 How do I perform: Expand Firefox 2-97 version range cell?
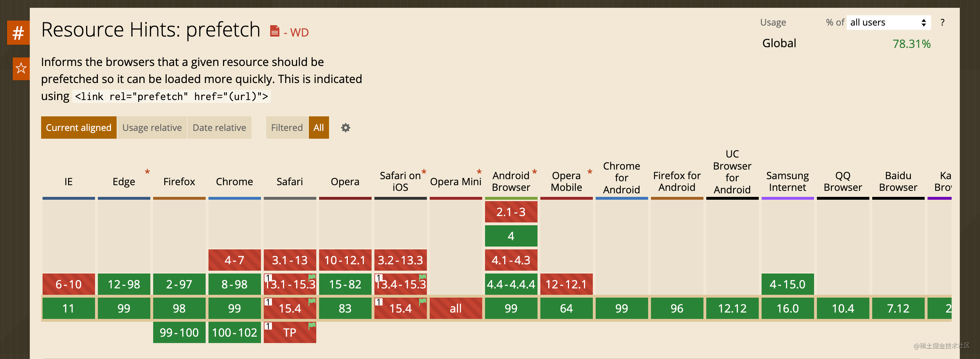(x=179, y=285)
